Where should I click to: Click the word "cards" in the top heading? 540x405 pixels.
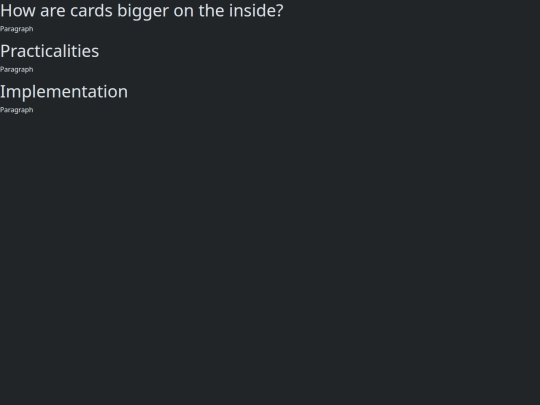[x=91, y=11]
